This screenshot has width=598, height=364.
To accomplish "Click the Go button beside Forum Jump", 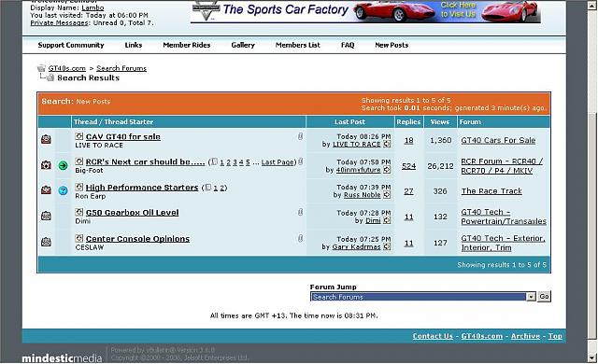I will coord(544,296).
